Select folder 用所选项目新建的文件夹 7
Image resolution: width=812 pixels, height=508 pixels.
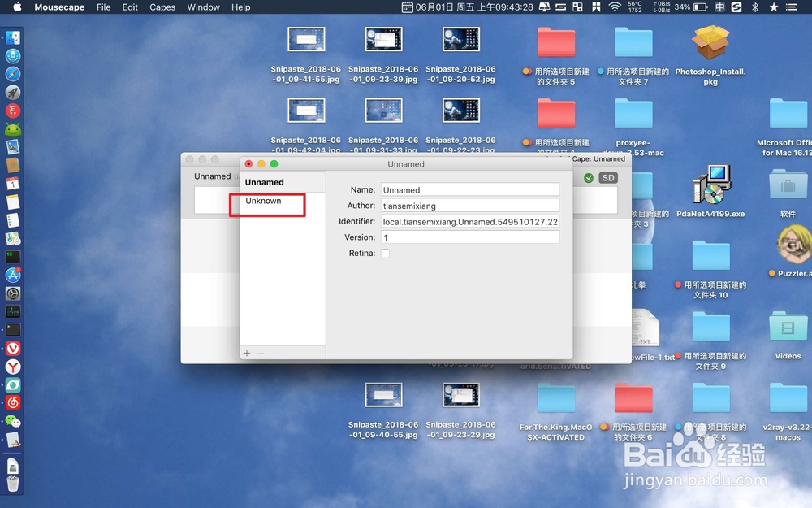[x=633, y=42]
